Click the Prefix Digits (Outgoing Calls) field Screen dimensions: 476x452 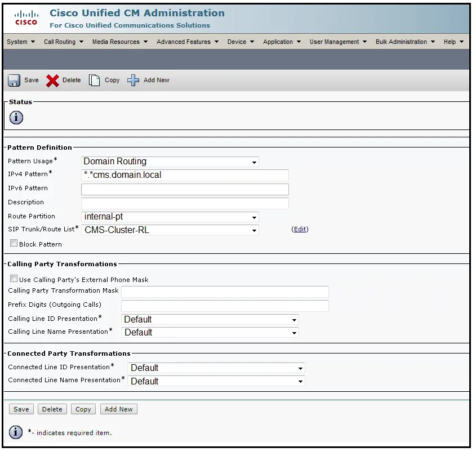coord(225,306)
